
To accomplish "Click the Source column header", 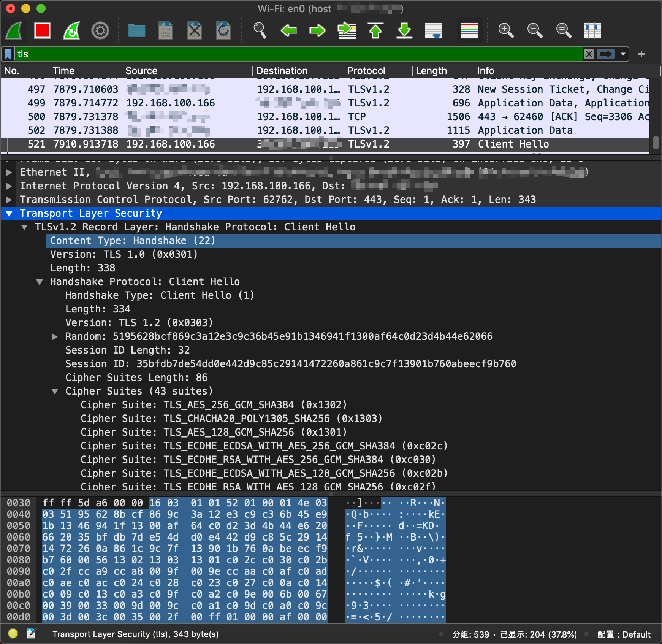I will click(141, 71).
